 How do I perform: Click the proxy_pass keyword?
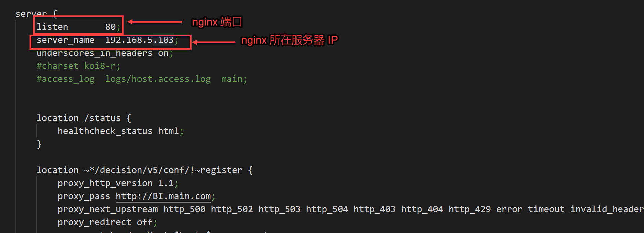pos(84,196)
